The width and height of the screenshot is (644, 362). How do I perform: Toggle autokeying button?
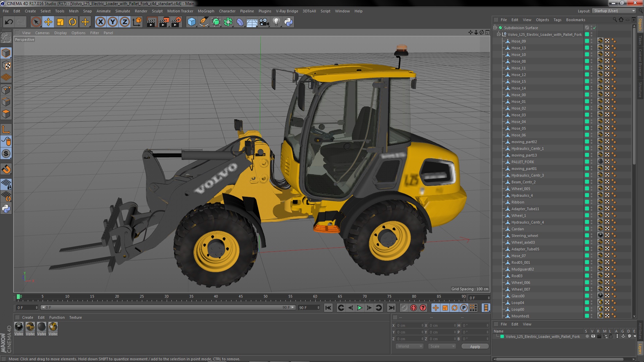pos(414,308)
